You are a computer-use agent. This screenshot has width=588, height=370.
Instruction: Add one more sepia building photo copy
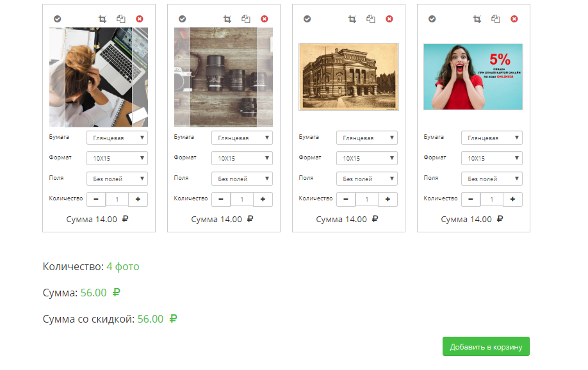click(388, 200)
